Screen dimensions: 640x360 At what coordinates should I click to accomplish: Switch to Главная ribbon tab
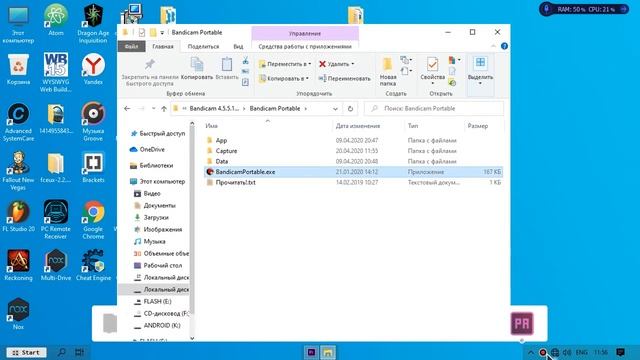pyautogui.click(x=163, y=47)
